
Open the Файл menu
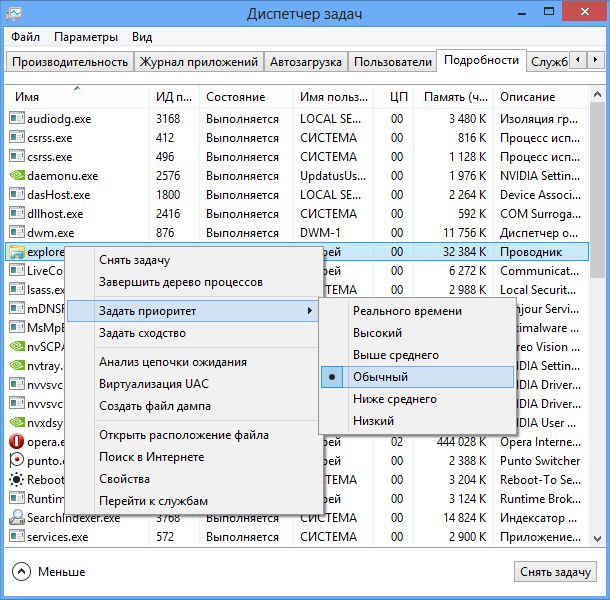pos(25,37)
